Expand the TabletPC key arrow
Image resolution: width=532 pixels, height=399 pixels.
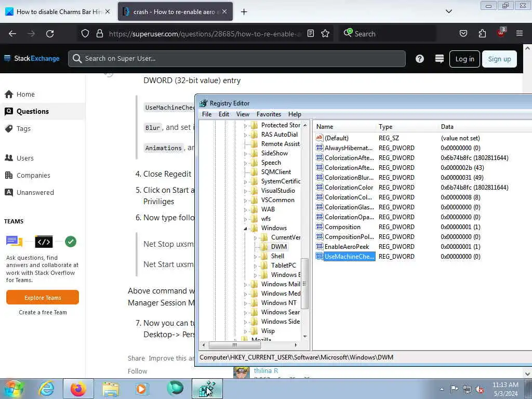click(255, 266)
